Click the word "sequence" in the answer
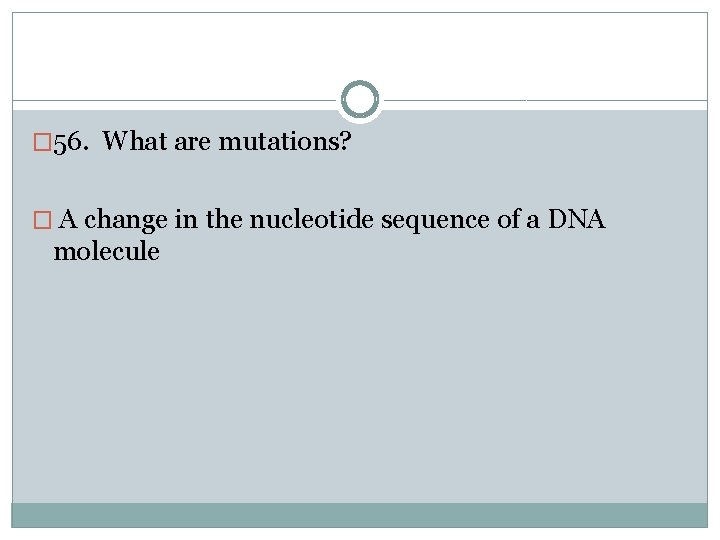Image resolution: width=720 pixels, height=540 pixels. coord(443,220)
